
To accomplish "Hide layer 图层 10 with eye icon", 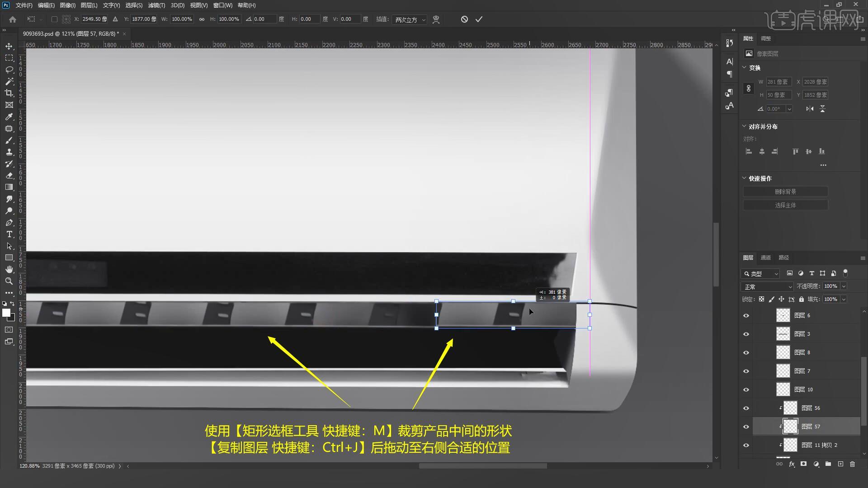I will coord(746,389).
